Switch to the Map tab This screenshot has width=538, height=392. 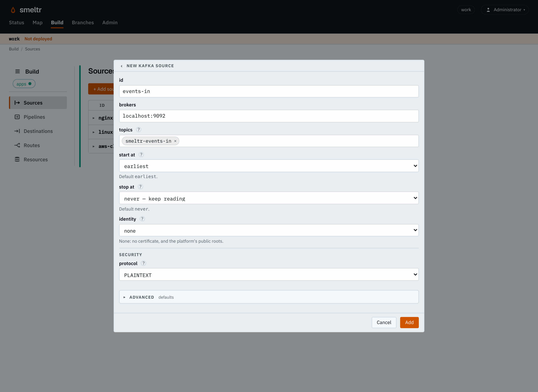coord(38,23)
